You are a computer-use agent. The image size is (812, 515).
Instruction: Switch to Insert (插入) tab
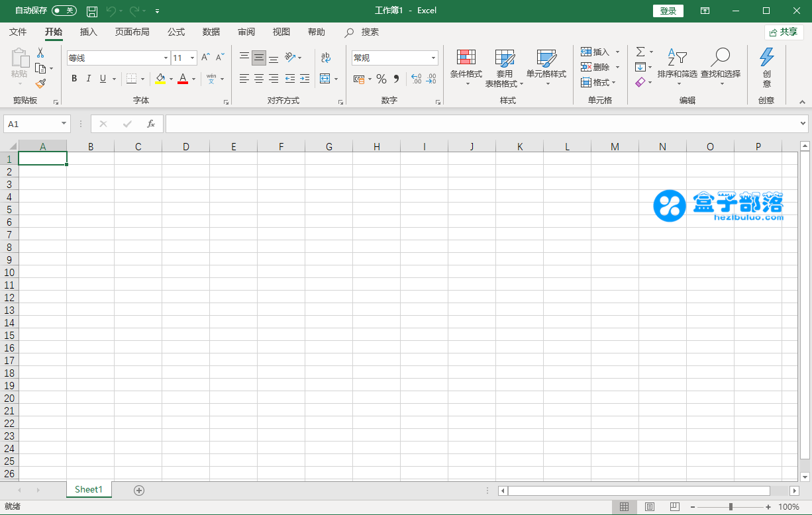[x=88, y=32]
